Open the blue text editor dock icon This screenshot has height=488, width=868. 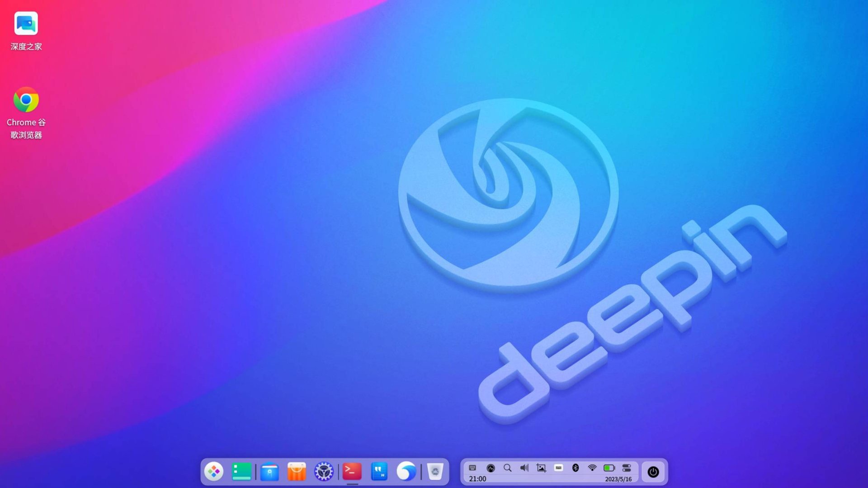coord(379,471)
